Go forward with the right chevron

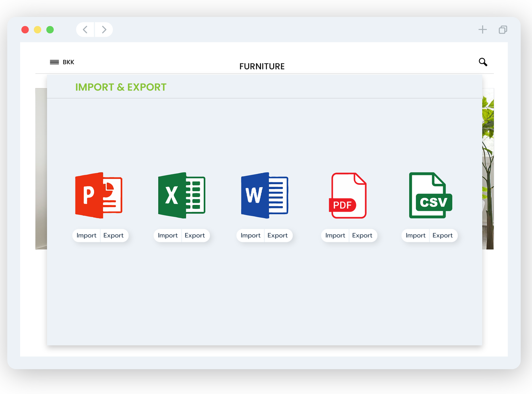click(x=104, y=30)
